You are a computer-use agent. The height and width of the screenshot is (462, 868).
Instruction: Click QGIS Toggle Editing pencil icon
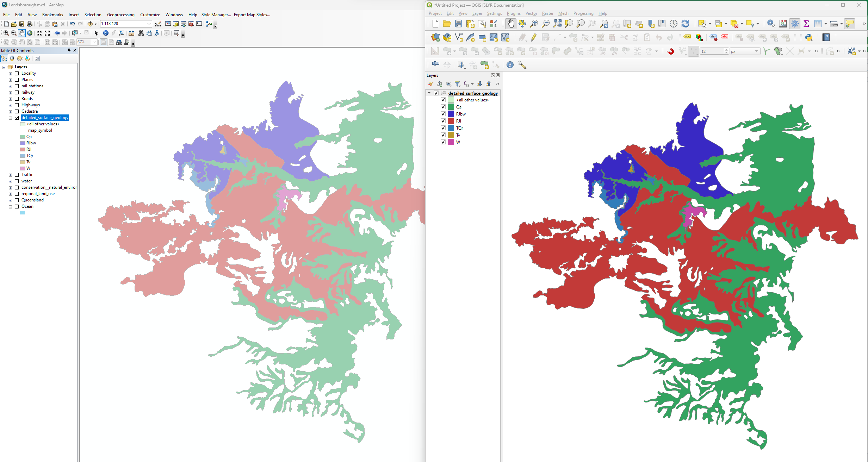[534, 37]
